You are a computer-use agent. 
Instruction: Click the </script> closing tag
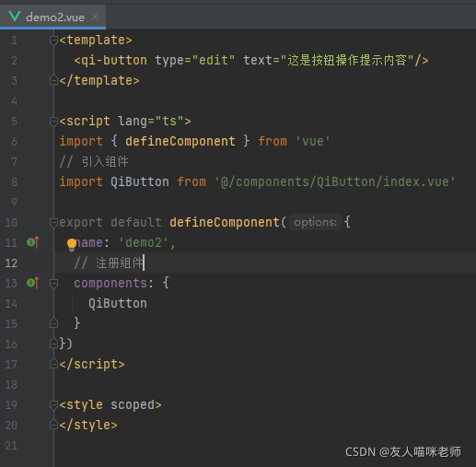92,365
